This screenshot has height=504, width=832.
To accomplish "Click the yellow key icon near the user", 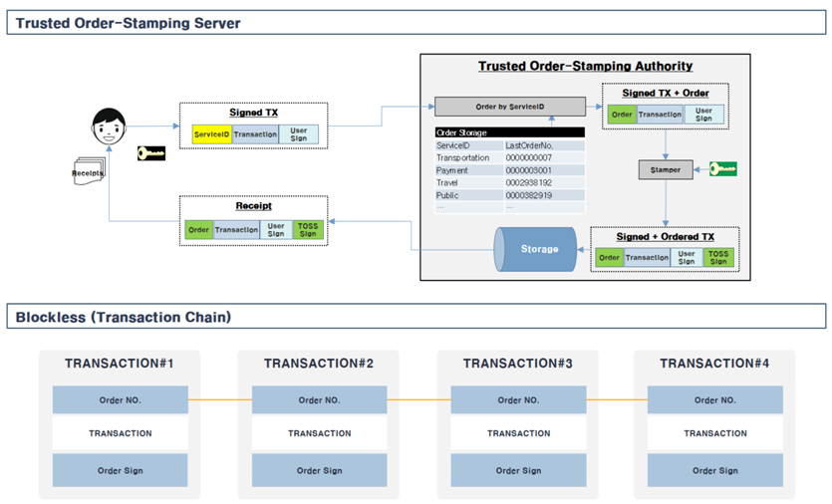I will [151, 153].
